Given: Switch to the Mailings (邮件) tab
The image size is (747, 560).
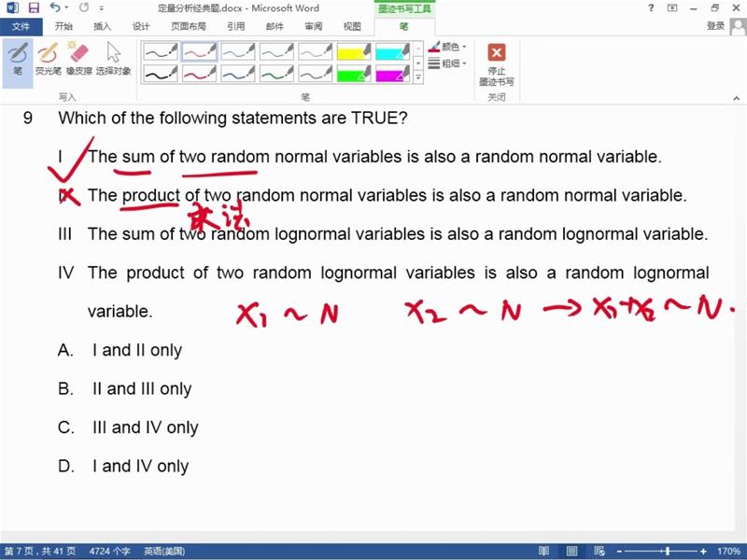Looking at the screenshot, I should pos(275,27).
